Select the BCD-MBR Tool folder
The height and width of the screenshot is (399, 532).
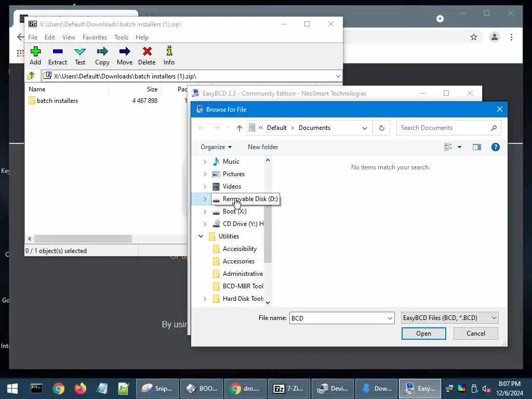(x=243, y=286)
